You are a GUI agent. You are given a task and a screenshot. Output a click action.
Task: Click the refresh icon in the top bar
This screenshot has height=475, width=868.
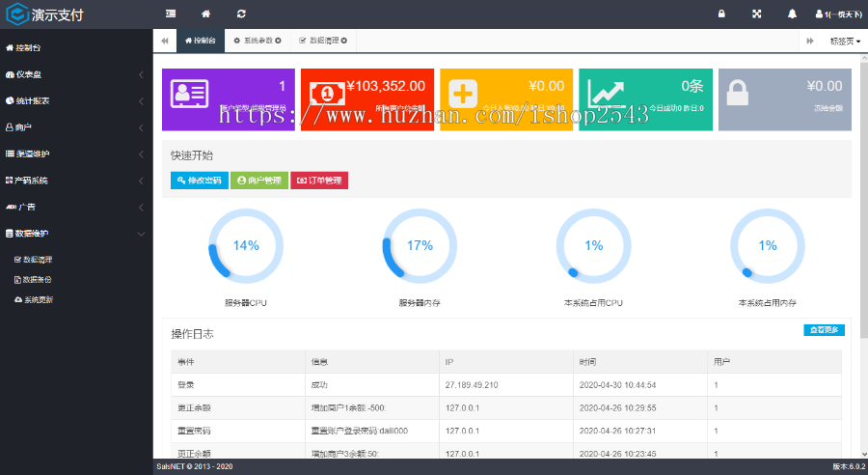(x=241, y=14)
